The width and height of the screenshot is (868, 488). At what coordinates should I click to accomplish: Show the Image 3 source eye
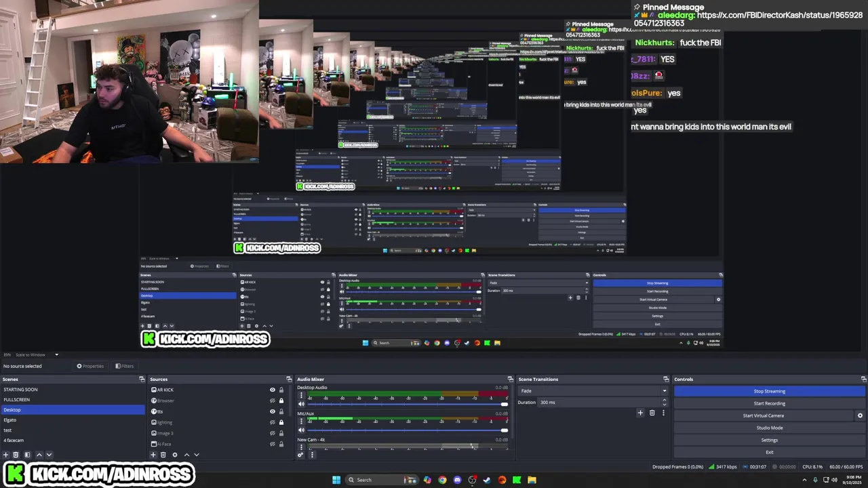[x=273, y=433]
